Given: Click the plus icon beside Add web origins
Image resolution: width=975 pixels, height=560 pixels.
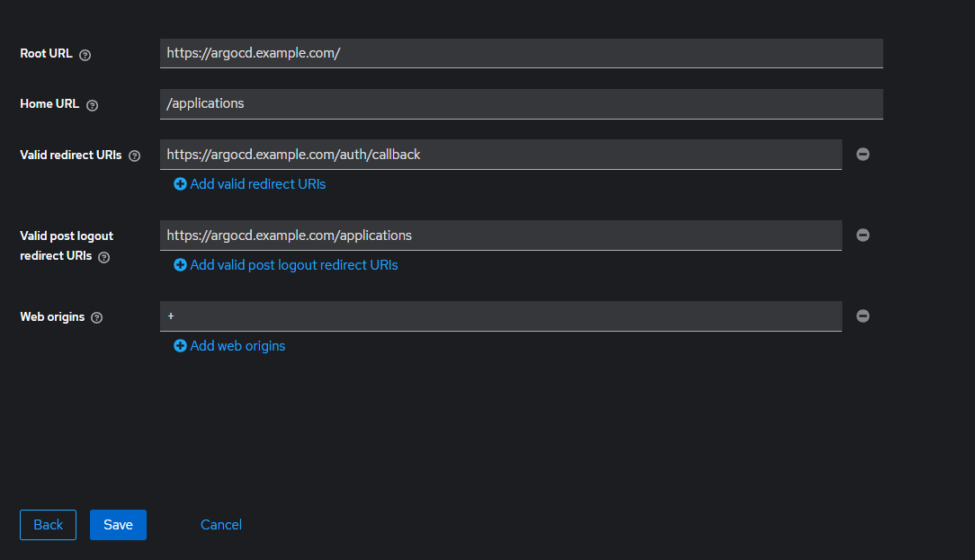Looking at the screenshot, I should point(180,346).
